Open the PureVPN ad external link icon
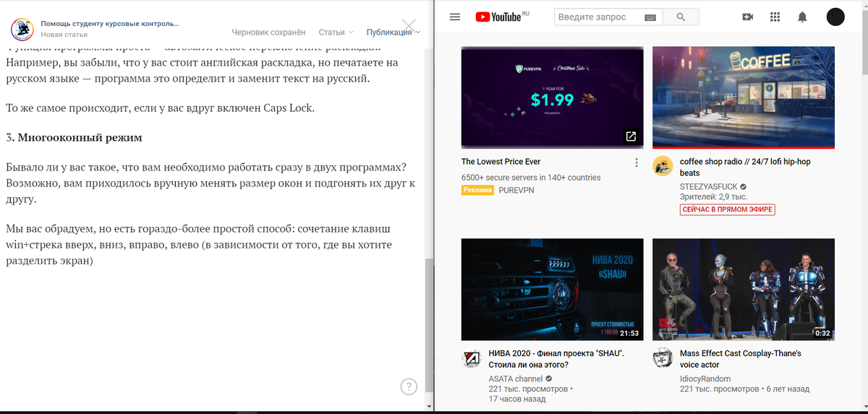Screen dimensions: 868x414 click(x=631, y=136)
